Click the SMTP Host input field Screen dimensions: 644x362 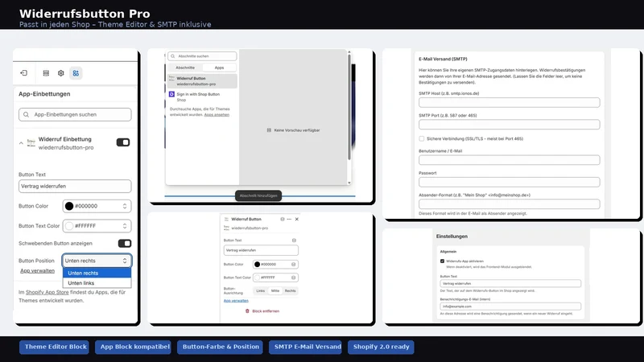pos(510,102)
